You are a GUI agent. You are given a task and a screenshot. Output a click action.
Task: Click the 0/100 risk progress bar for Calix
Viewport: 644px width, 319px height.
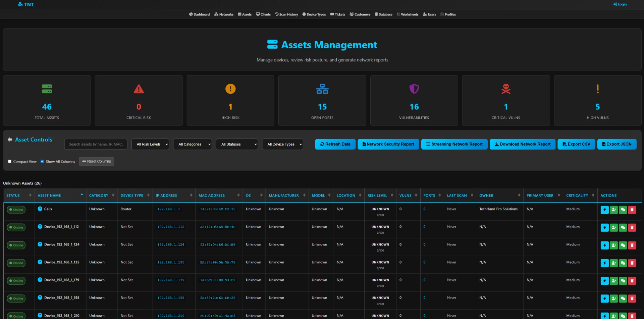click(x=380, y=215)
